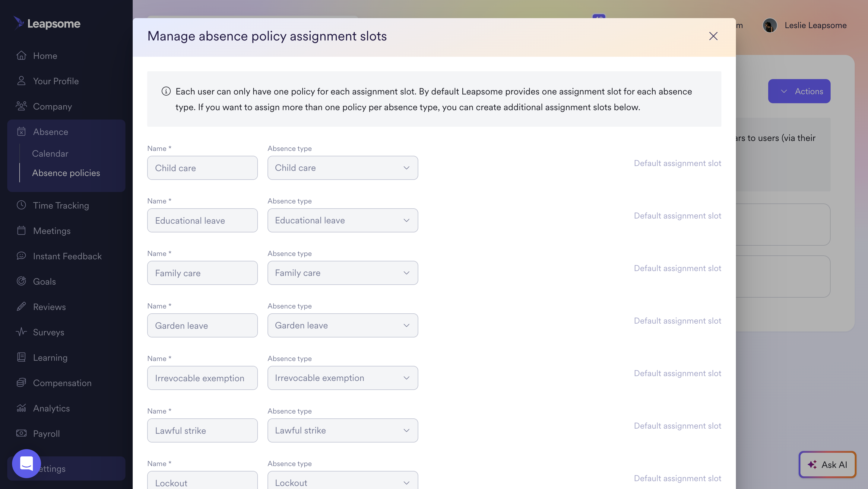Viewport: 868px width, 489px height.
Task: Click the Home icon in sidebar
Action: (21, 55)
